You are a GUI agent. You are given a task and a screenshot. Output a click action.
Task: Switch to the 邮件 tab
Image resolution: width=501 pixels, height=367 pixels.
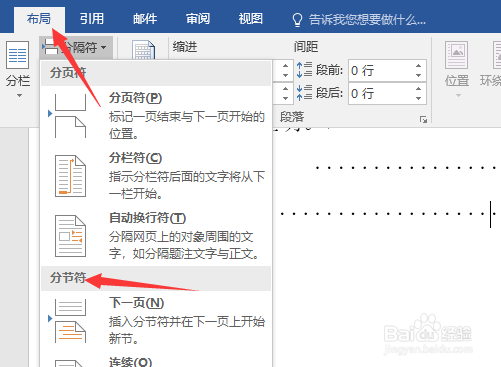[145, 19]
